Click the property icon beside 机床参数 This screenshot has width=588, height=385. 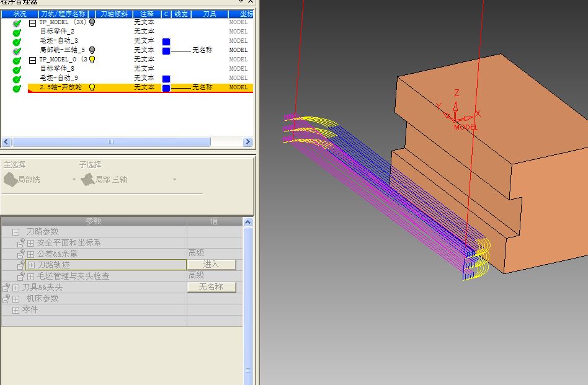tap(6, 299)
